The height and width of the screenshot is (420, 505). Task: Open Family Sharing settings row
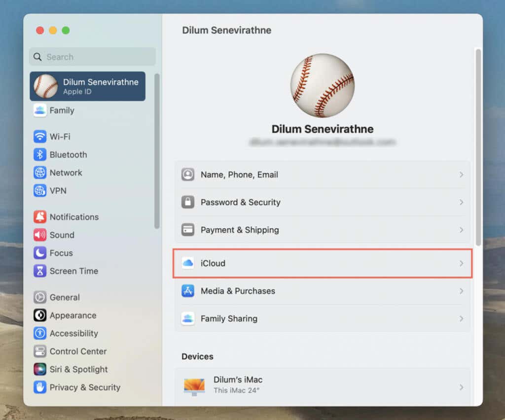323,318
